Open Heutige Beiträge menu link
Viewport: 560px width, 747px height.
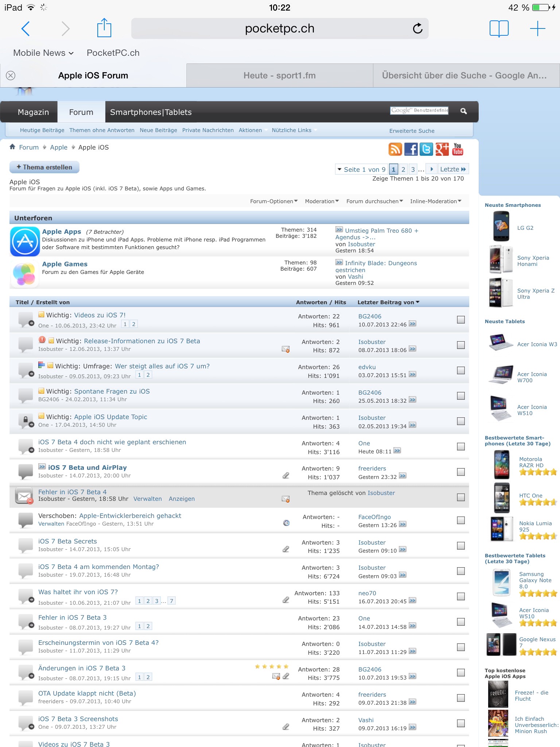pyautogui.click(x=42, y=130)
